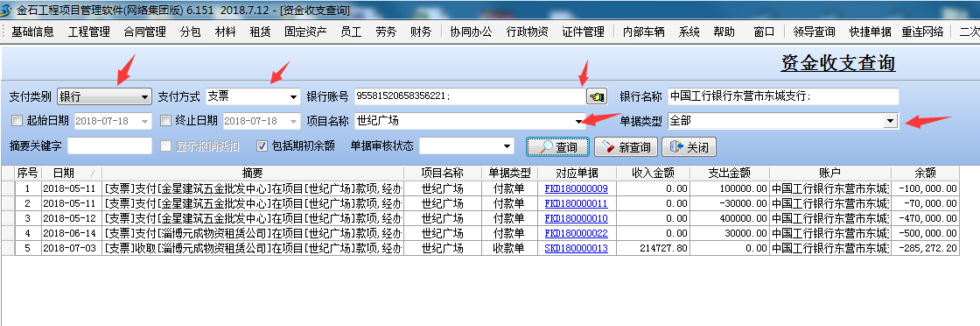The width and height of the screenshot is (980, 326).
Task: Click the 支出金额 column header
Action: coord(730,174)
